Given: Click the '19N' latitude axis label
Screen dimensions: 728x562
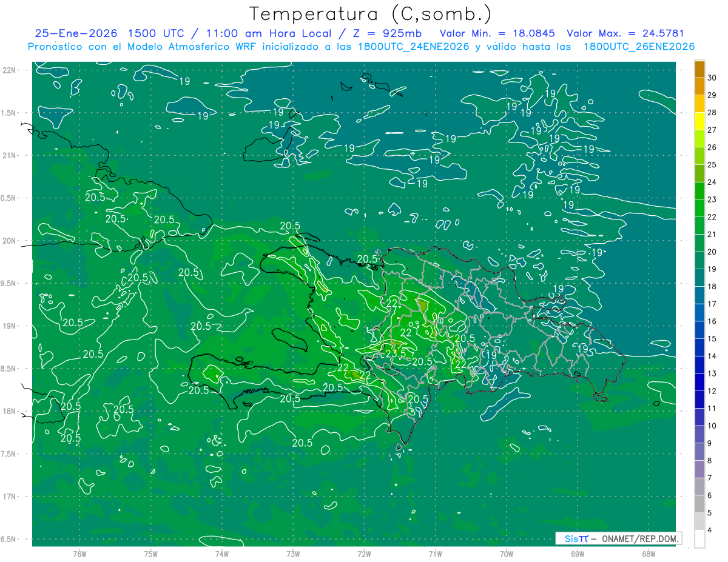Looking at the screenshot, I should tap(10, 326).
